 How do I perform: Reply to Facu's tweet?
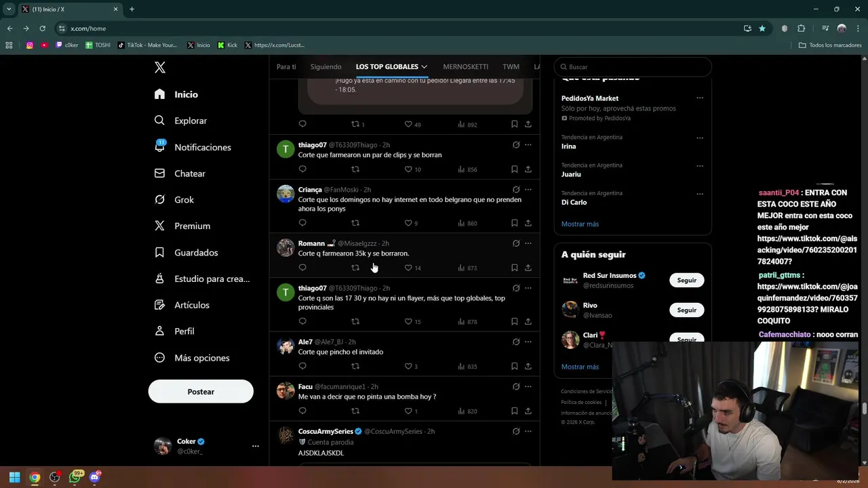tap(302, 411)
